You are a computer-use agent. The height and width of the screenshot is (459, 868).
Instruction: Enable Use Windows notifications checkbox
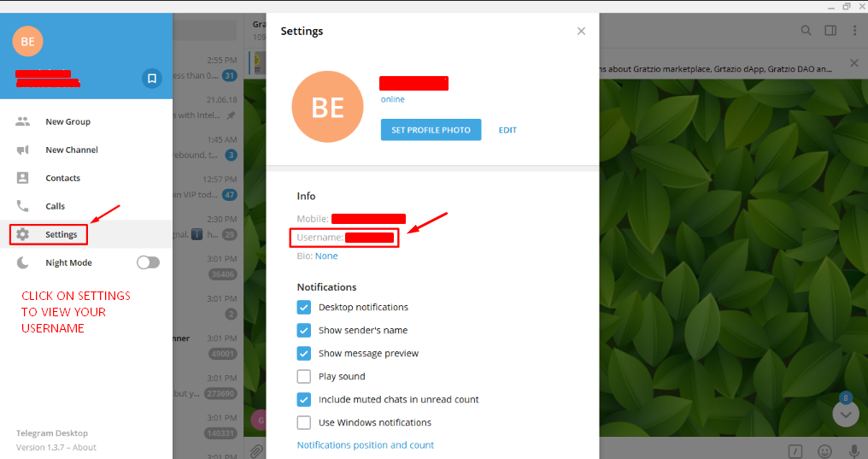pos(304,423)
